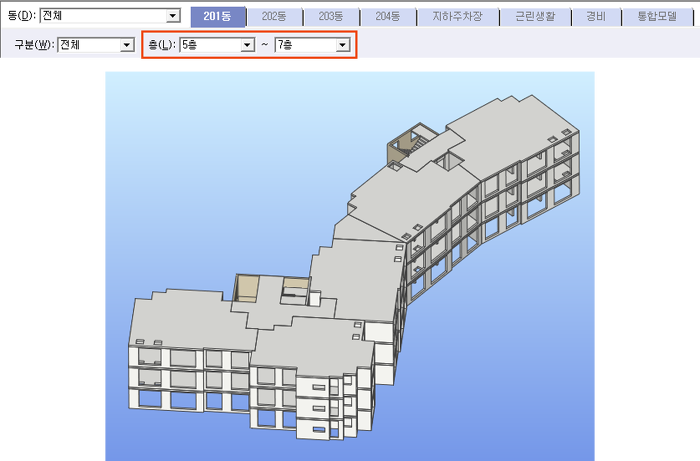This screenshot has height=461, width=700.
Task: Go to the 204동 tab
Action: click(388, 17)
